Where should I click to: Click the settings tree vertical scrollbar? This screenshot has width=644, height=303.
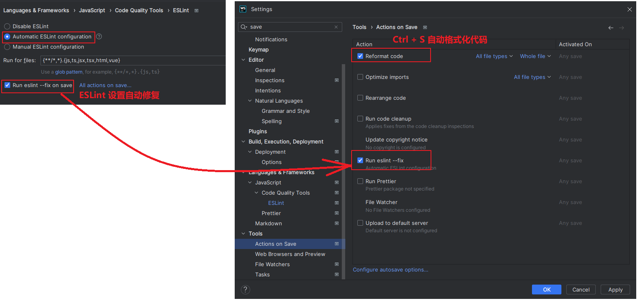click(343, 172)
